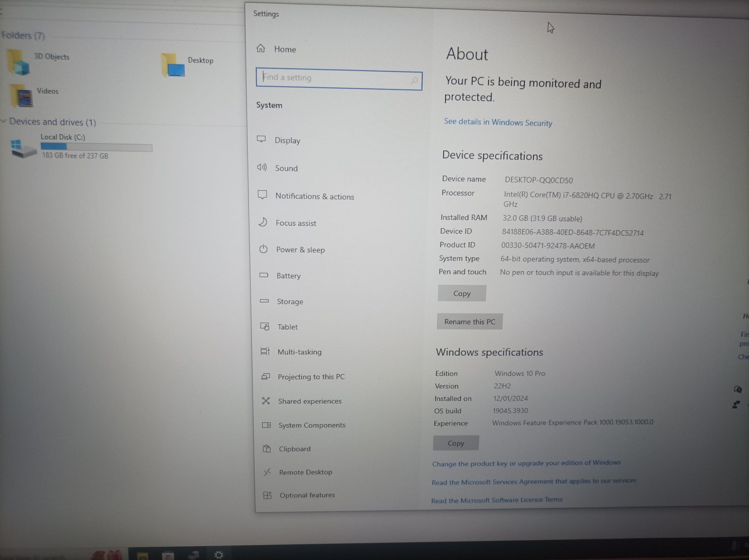Click Settings gear in the taskbar

pos(219,554)
